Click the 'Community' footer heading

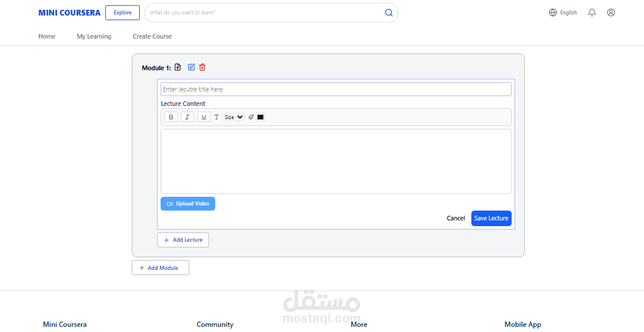click(215, 324)
